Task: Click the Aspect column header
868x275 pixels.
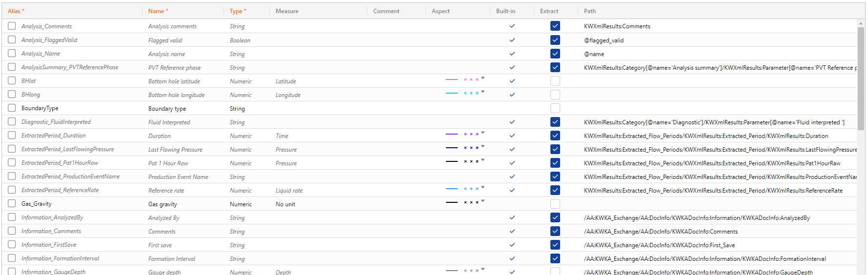Action: (441, 11)
